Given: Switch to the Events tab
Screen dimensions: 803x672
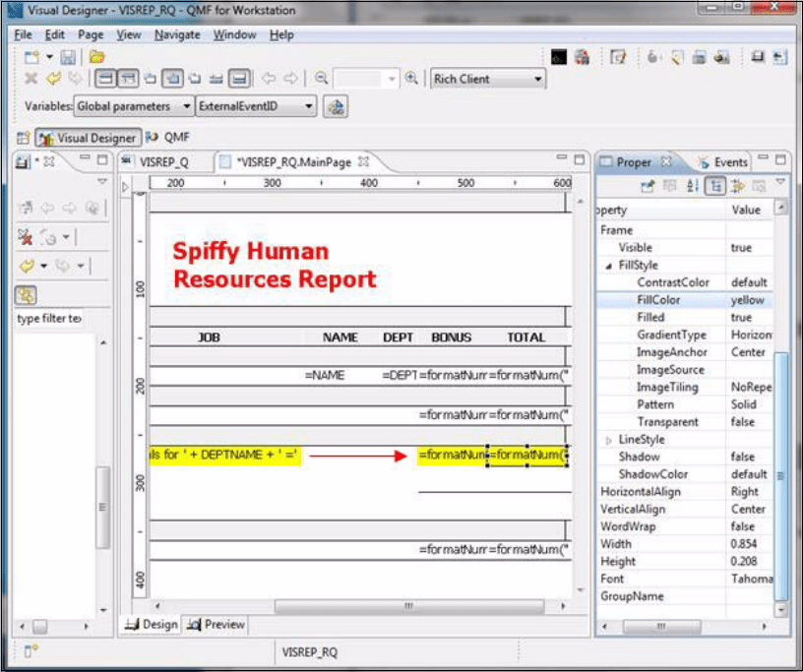Looking at the screenshot, I should tap(723, 162).
